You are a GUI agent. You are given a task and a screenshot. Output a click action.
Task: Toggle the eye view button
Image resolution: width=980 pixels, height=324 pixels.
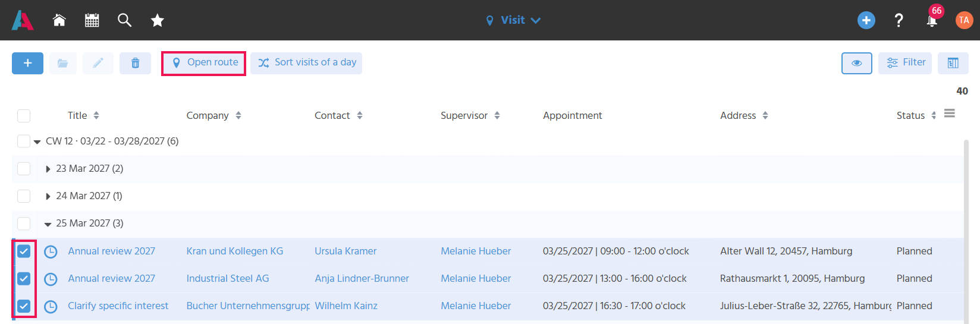click(x=857, y=63)
